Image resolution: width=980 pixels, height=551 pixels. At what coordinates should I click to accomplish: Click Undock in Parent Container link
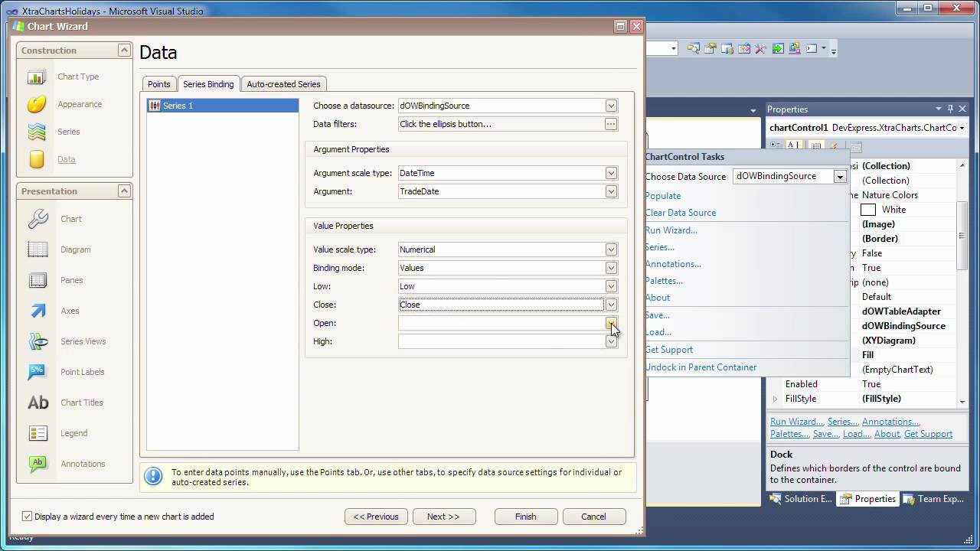point(701,367)
